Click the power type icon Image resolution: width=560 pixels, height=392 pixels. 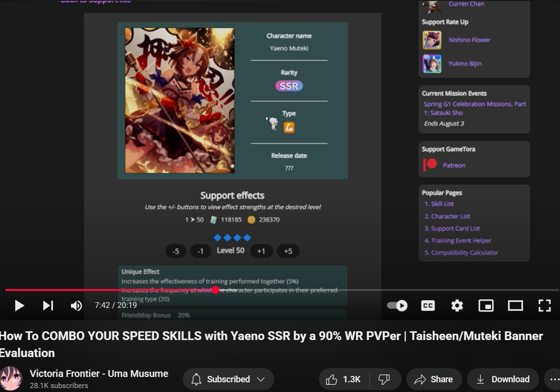coord(289,127)
